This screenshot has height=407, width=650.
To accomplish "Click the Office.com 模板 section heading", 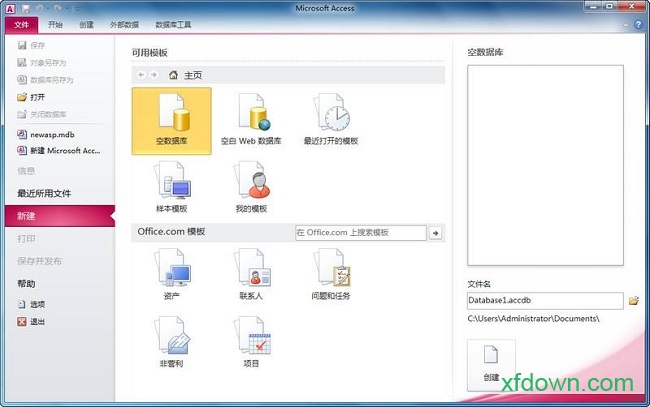I will [171, 232].
